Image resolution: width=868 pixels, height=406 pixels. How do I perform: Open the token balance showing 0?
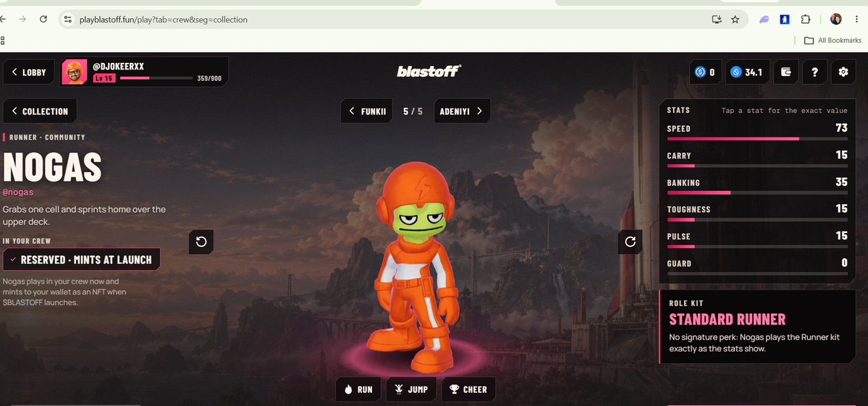[705, 72]
